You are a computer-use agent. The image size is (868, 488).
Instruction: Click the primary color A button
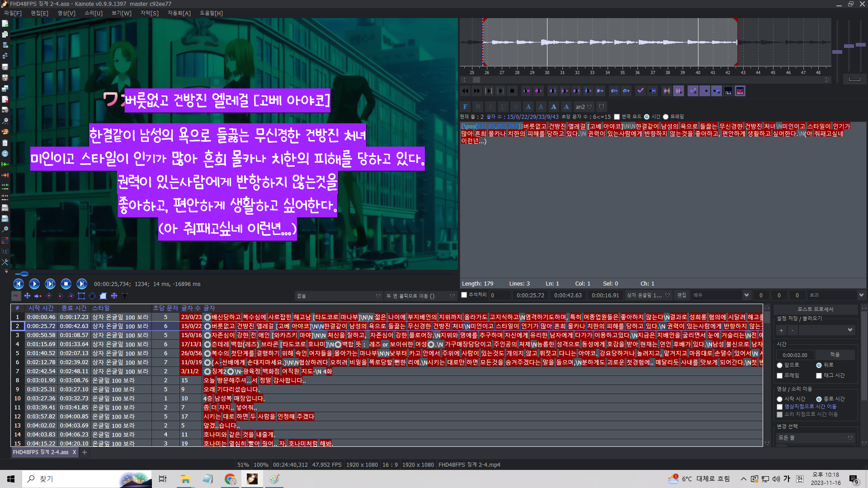(x=528, y=107)
